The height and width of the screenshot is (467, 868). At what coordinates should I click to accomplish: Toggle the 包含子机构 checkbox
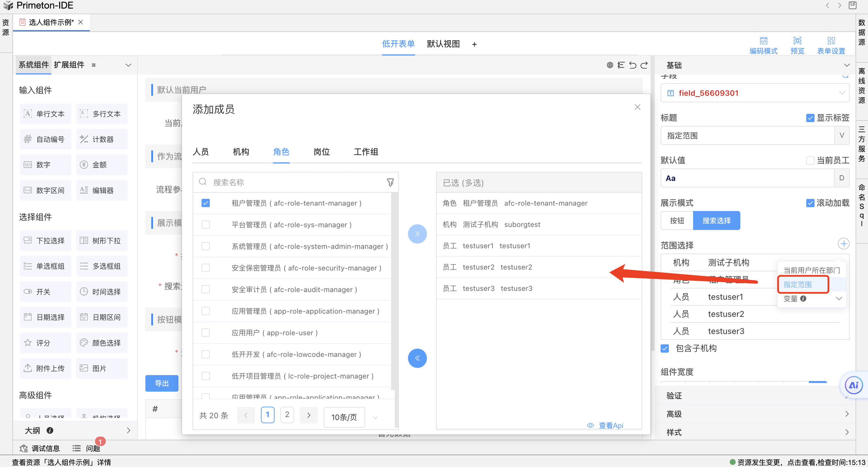[664, 348]
